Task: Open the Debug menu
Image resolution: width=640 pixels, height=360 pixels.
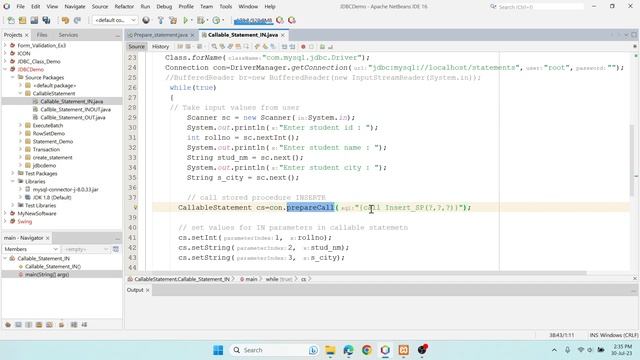Action: [164, 7]
